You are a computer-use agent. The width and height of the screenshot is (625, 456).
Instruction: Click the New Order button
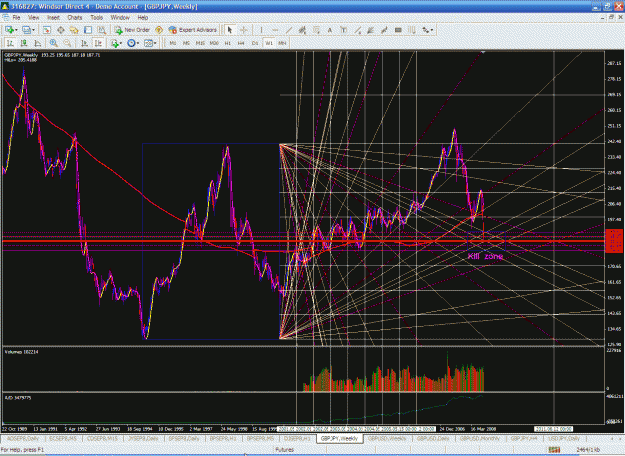(132, 30)
